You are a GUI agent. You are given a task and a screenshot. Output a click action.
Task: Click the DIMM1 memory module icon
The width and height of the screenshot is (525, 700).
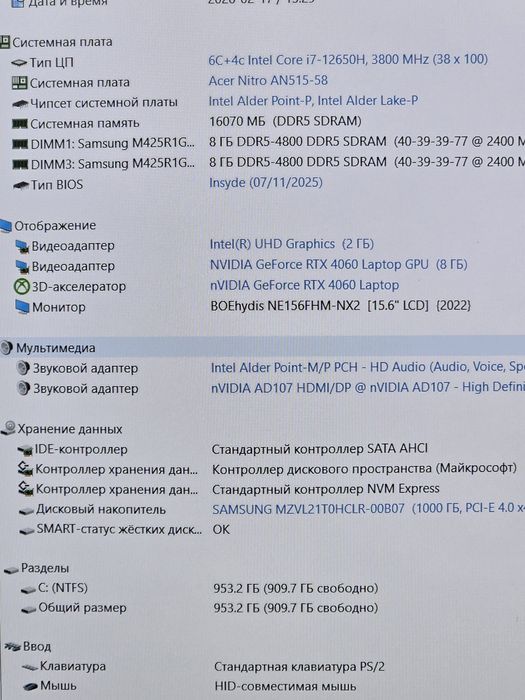[x=20, y=144]
